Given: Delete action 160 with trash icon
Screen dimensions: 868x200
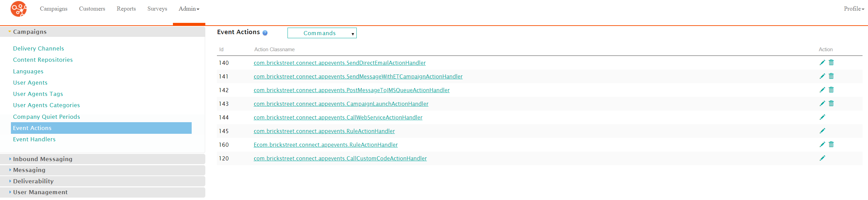Looking at the screenshot, I should tap(831, 144).
